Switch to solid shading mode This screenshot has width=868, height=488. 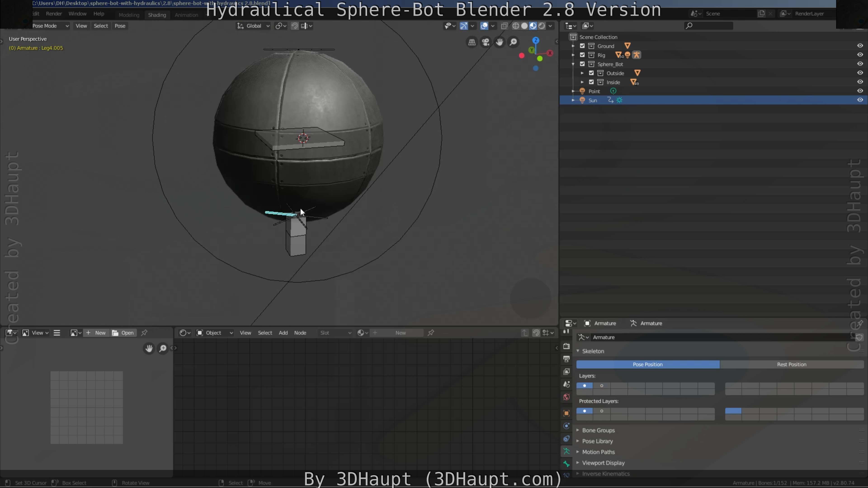524,26
